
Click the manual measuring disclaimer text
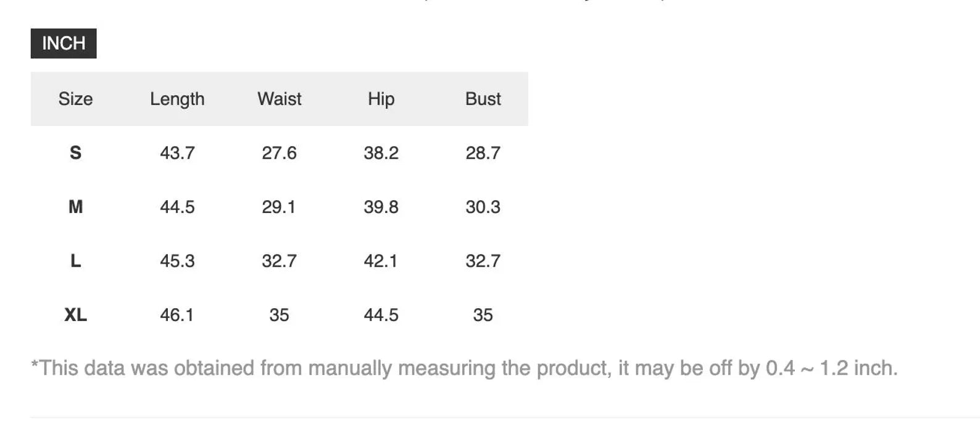pos(464,368)
